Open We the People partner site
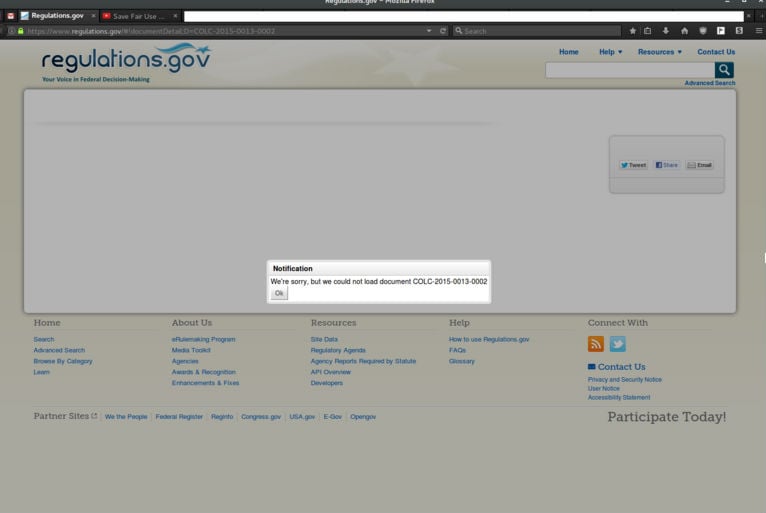 point(126,417)
